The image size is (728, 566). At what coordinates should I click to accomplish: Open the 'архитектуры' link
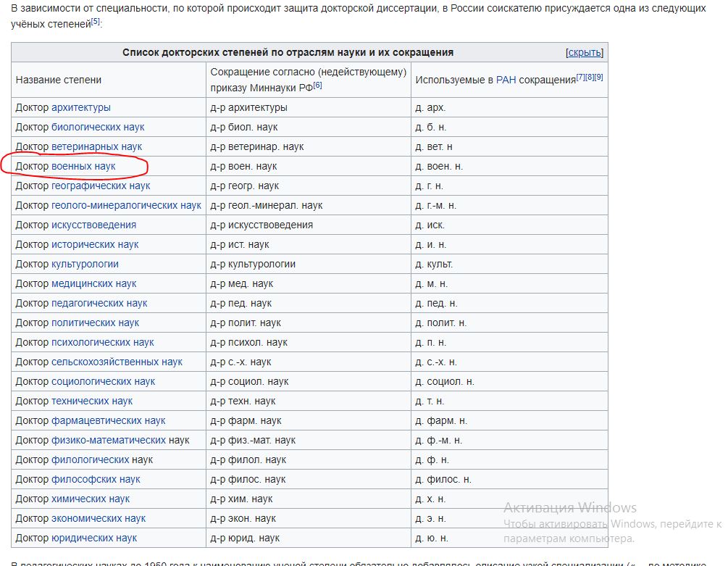[x=80, y=107]
